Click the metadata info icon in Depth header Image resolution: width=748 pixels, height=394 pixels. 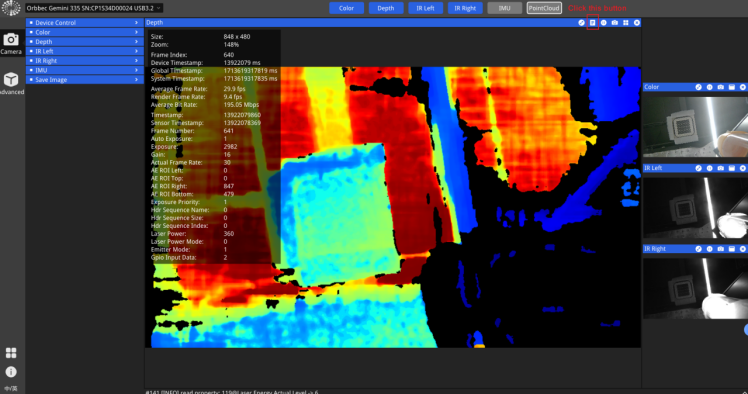(592, 22)
